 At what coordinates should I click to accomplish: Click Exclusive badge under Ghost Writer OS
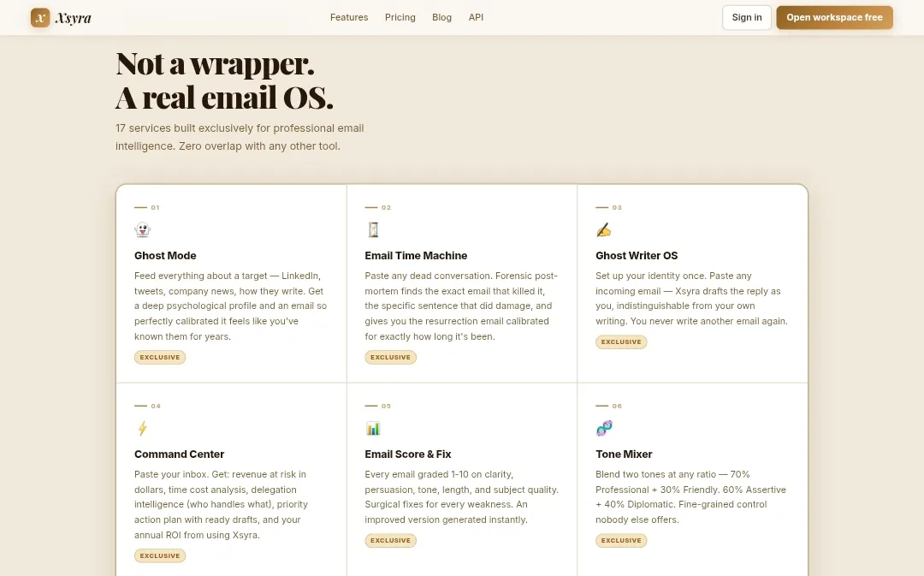621,342
